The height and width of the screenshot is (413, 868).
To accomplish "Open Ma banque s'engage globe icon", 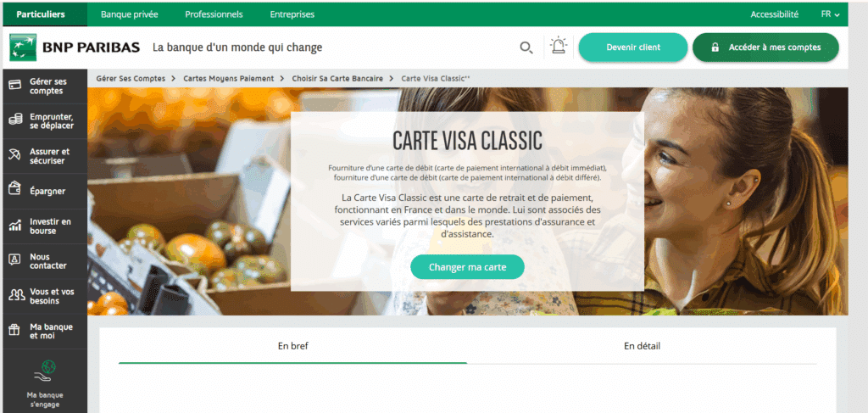I will coord(45,371).
